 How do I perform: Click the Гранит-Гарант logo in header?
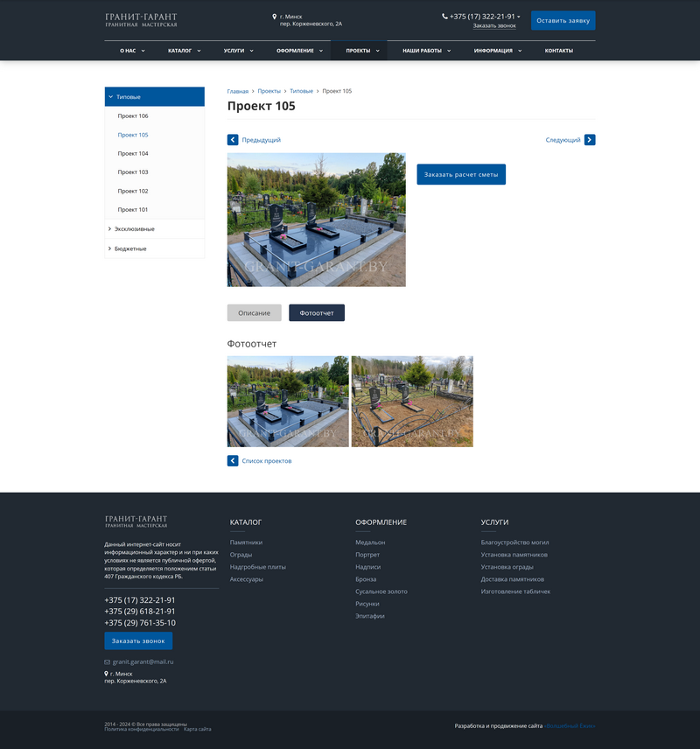click(141, 20)
